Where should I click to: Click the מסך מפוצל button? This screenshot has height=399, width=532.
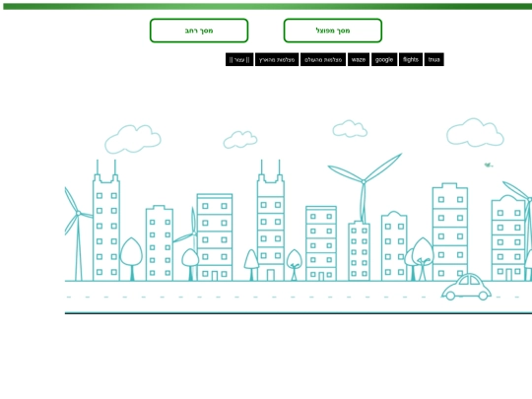pos(333,31)
